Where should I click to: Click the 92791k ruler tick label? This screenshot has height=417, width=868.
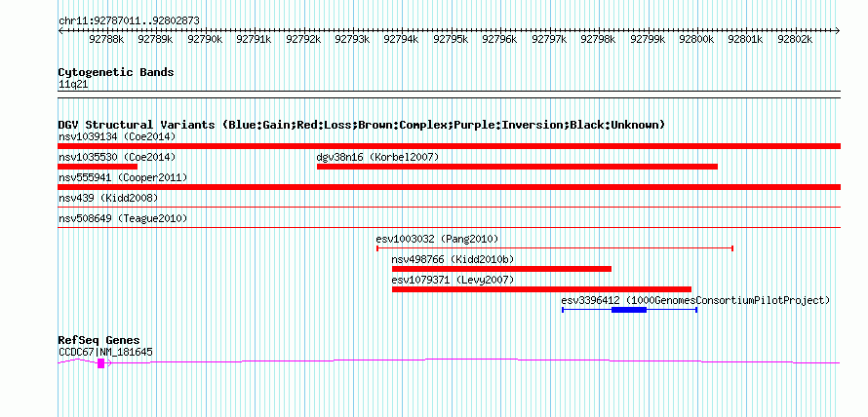(255, 39)
